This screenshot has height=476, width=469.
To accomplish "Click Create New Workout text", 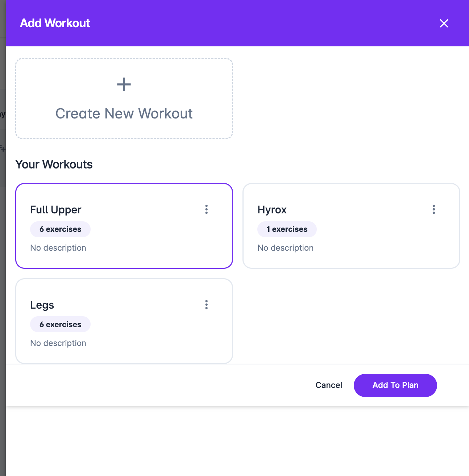I will pyautogui.click(x=124, y=114).
